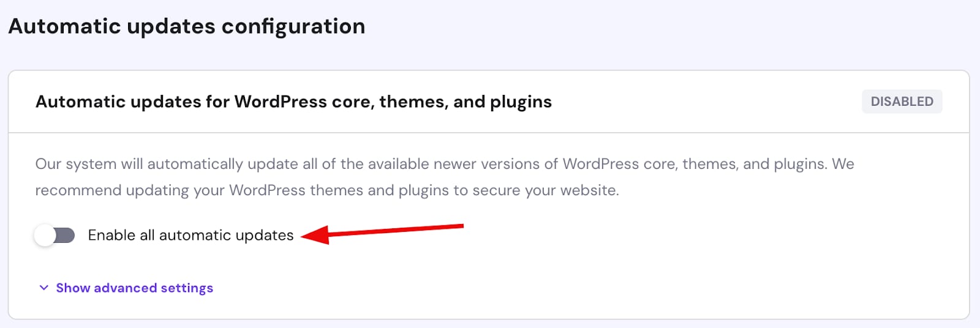The height and width of the screenshot is (328, 980).
Task: Click the "Enable all automatic updates" label
Action: click(x=190, y=235)
